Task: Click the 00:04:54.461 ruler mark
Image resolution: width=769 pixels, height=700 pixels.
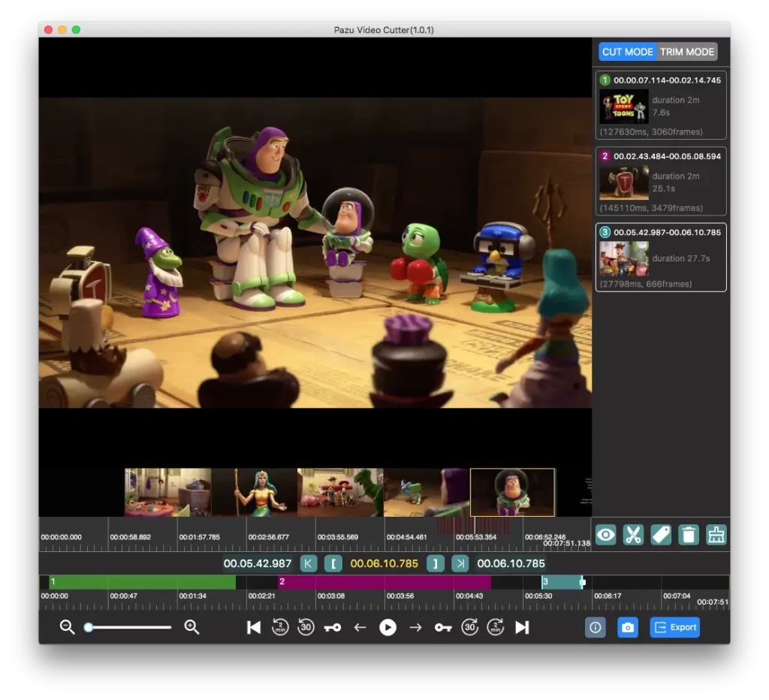Action: 406,537
